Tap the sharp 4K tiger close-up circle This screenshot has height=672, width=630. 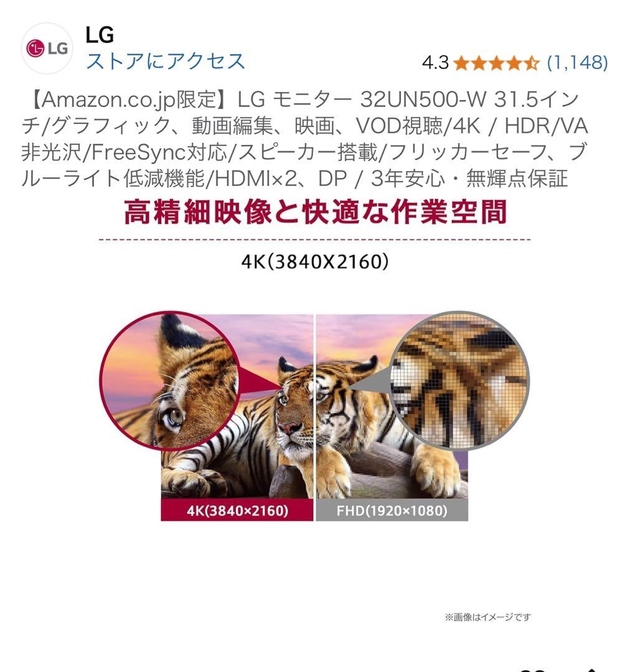tap(170, 380)
